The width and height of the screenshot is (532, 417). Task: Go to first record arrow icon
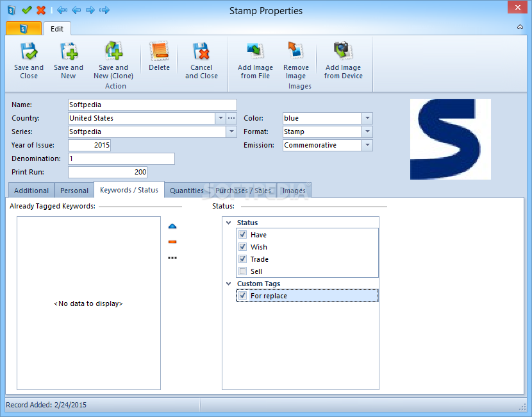pos(62,10)
